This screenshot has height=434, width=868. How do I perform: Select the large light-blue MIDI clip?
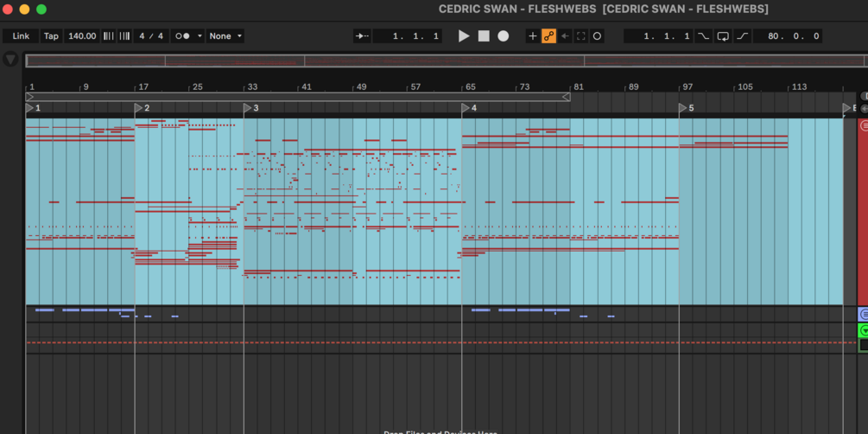434,211
